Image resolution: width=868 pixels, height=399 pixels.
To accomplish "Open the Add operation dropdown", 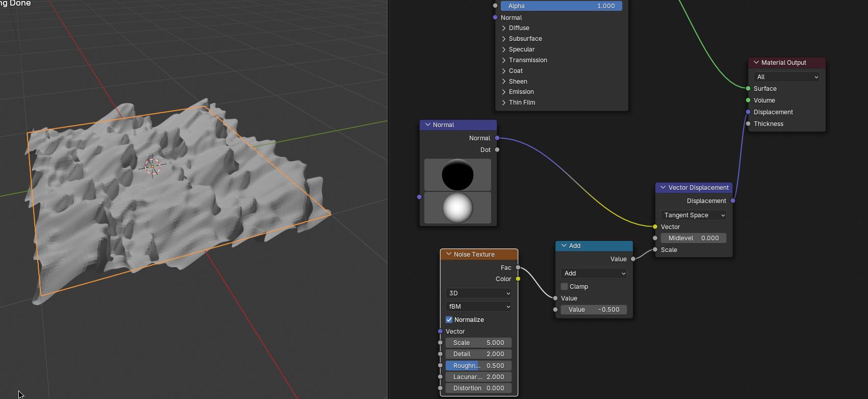I will [594, 273].
